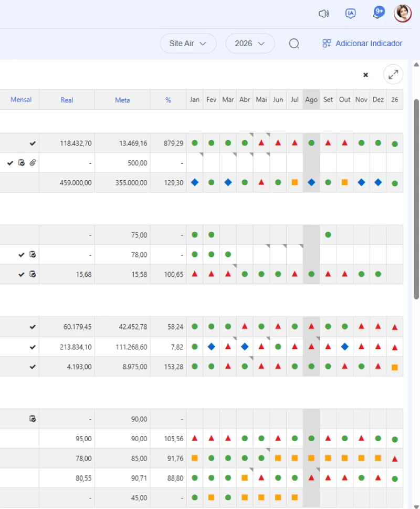Click the document-check icon in the 15,68 row
Viewport: 420px width, 509px height.
33,274
